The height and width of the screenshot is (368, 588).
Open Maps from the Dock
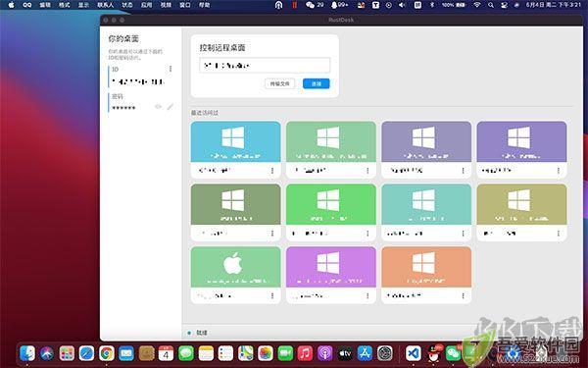click(246, 353)
